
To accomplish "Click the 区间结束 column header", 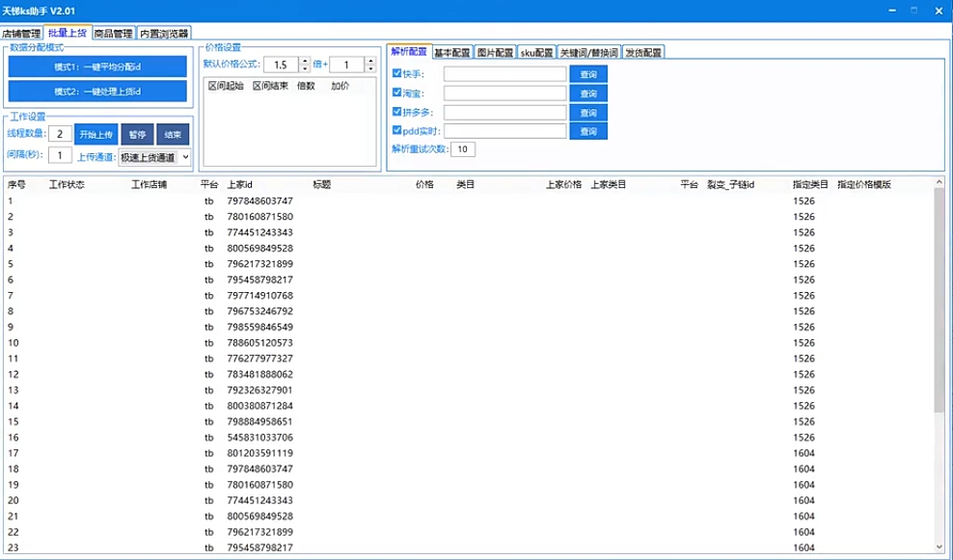I will pos(270,86).
